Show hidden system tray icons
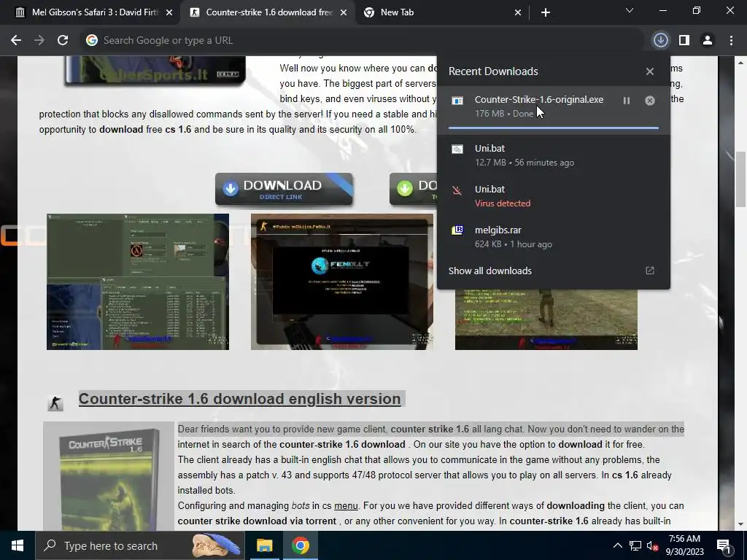 tap(617, 545)
